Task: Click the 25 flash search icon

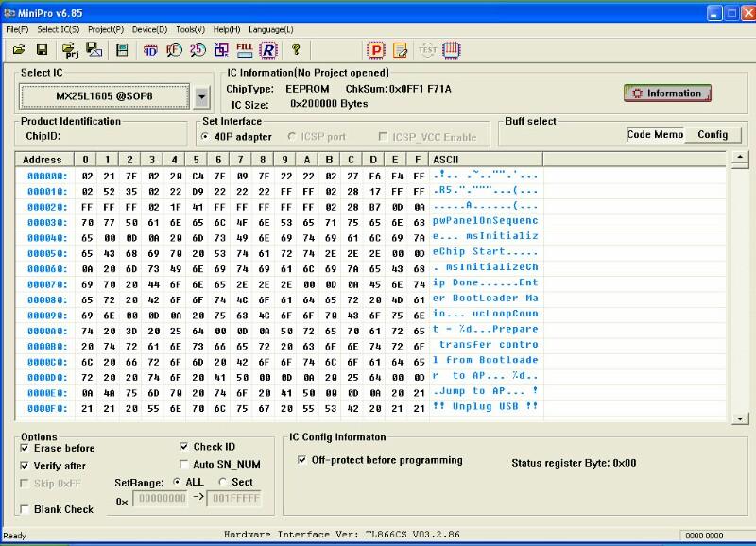Action: pos(198,50)
